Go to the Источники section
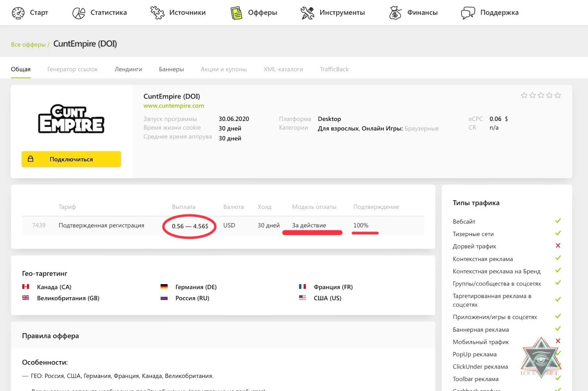 (178, 13)
